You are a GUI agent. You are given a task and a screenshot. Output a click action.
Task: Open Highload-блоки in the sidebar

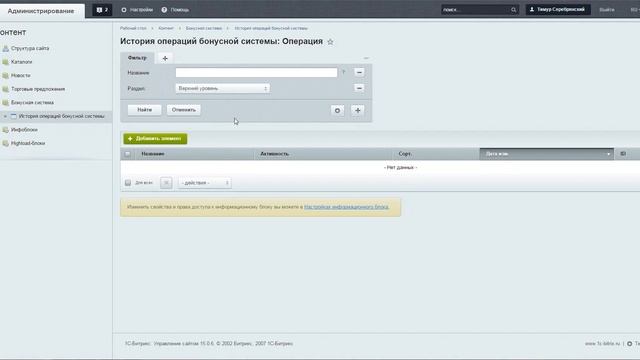28,143
